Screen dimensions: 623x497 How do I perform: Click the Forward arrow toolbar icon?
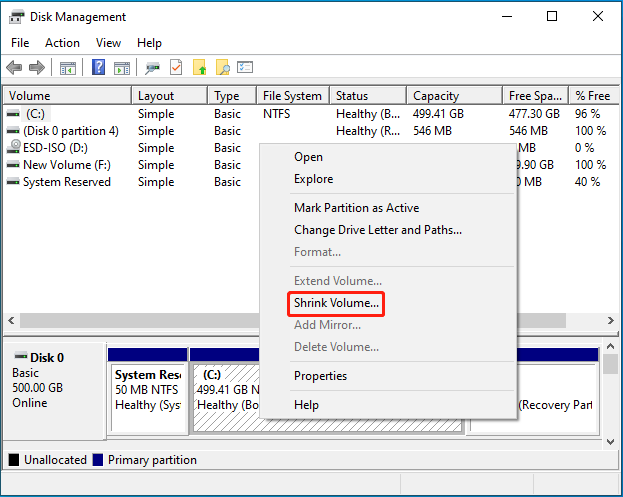click(x=37, y=68)
